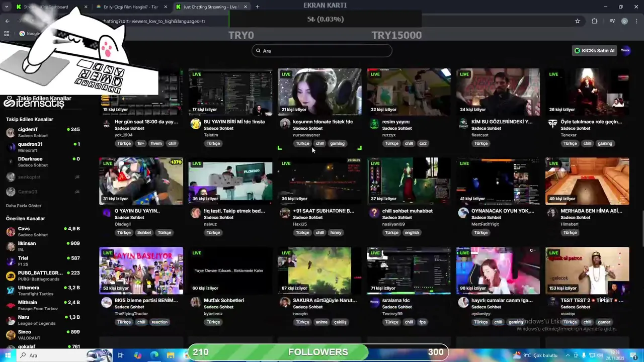This screenshot has height=362, width=644.
Task: Open the nursenayener stream thumbnail
Action: [x=319, y=92]
